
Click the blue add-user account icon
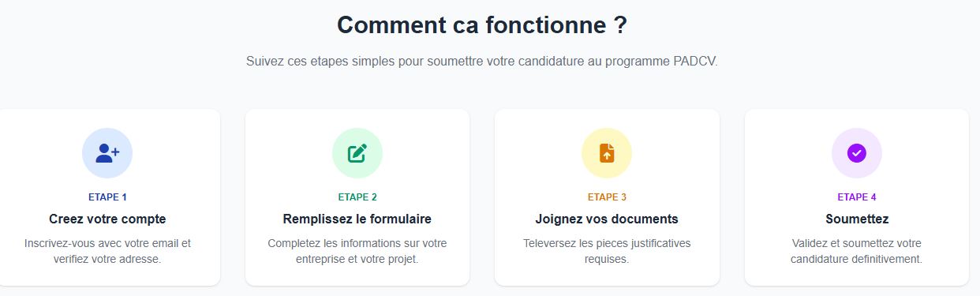pos(107,153)
